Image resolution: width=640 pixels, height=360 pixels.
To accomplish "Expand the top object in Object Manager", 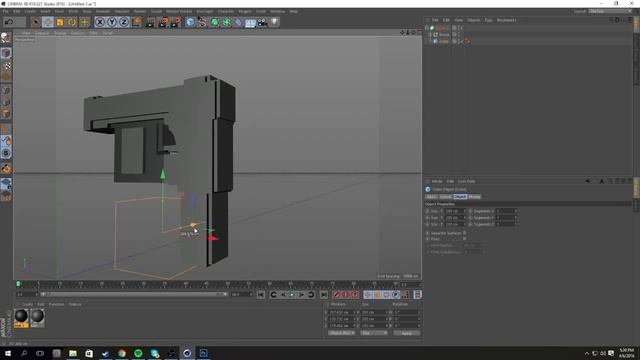I will 427,28.
